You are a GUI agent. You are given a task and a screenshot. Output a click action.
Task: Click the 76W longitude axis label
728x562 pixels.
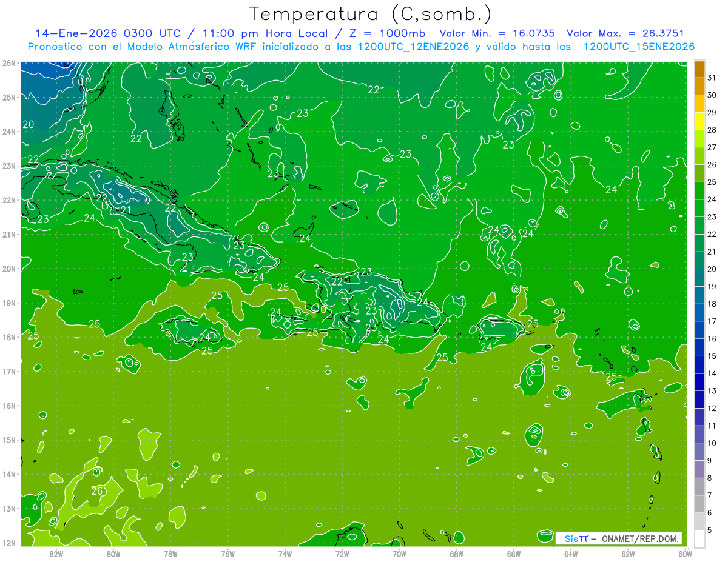click(227, 554)
